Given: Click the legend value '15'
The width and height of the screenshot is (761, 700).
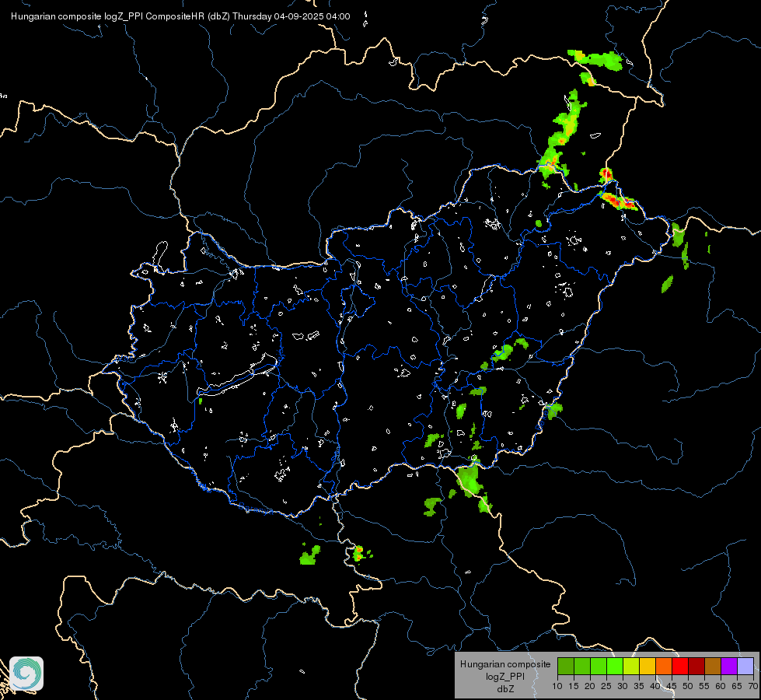Looking at the screenshot, I should pyautogui.click(x=574, y=686).
